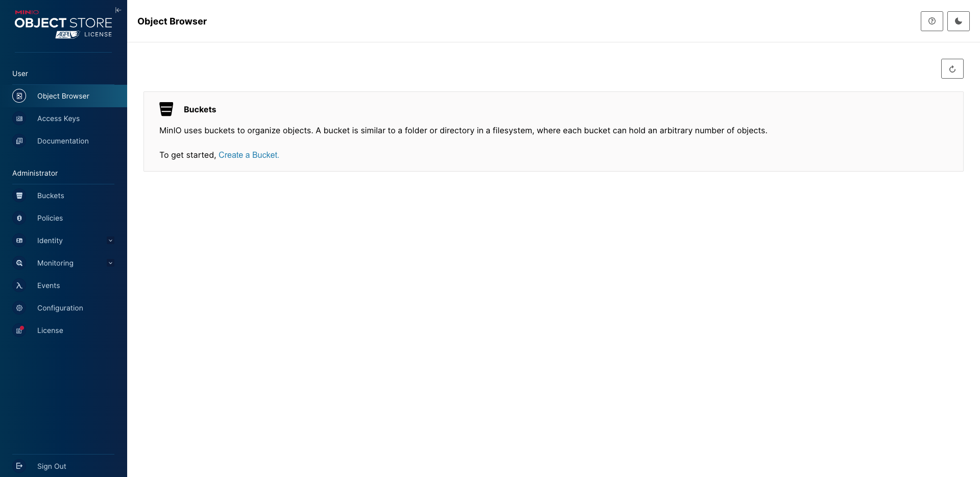This screenshot has height=477, width=980.
Task: Open the Configuration menu item
Action: click(x=63, y=308)
